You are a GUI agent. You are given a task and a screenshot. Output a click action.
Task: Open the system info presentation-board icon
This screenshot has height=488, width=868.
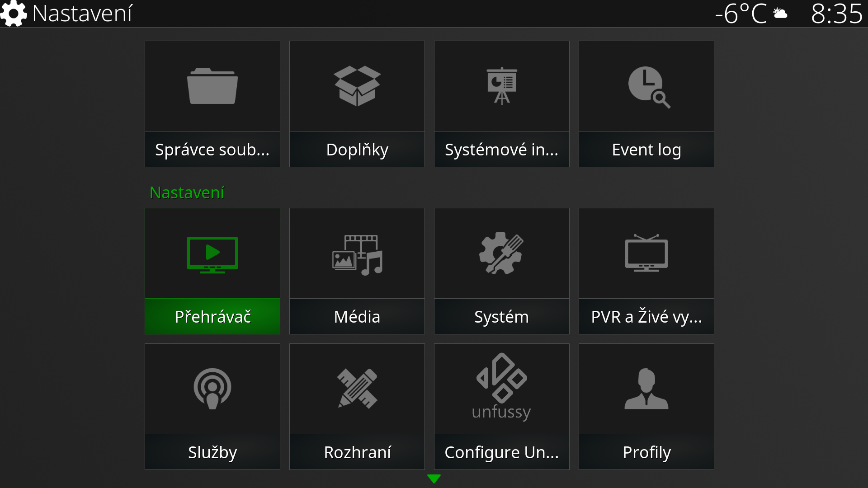coord(502,86)
